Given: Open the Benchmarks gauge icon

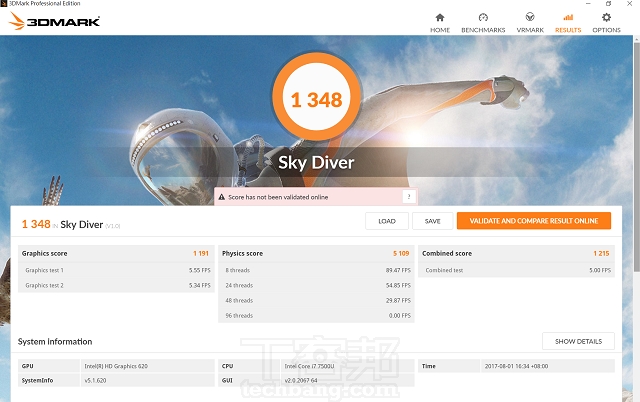Looking at the screenshot, I should pyautogui.click(x=483, y=17).
